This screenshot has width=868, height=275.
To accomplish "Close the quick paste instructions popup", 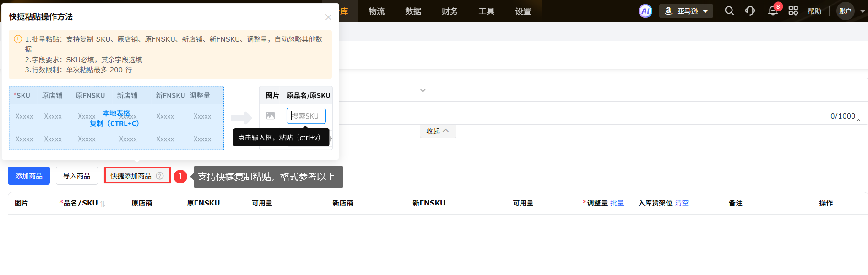I will pyautogui.click(x=328, y=17).
